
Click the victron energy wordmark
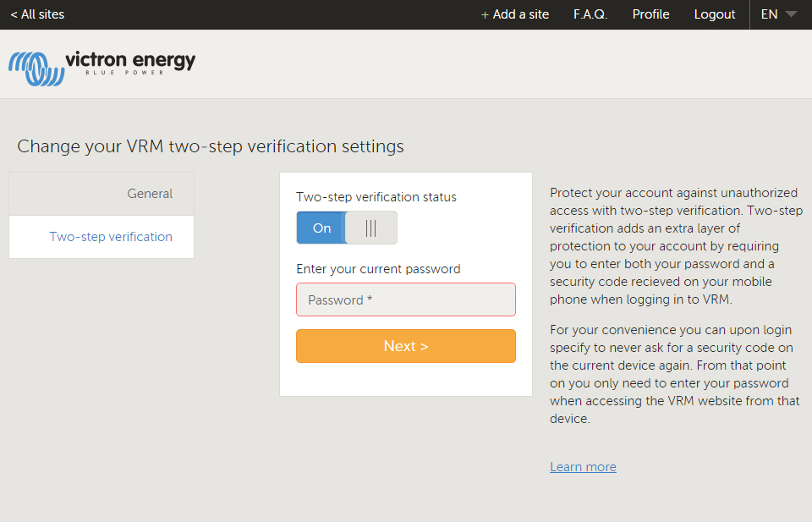coord(130,61)
